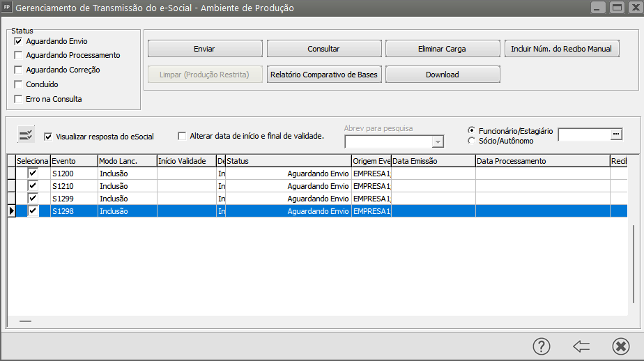644x361 pixels.
Task: Enable Aguardando Processamento status filter
Action: pyautogui.click(x=19, y=56)
